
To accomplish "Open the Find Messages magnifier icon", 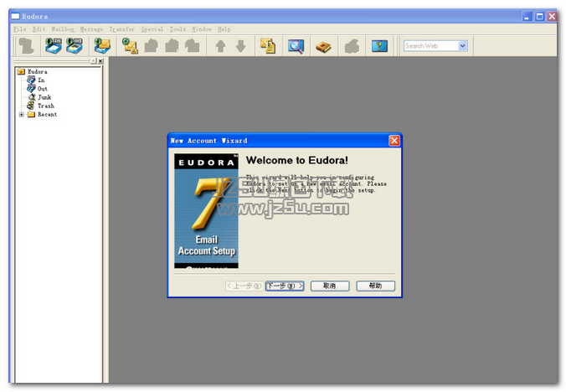I will click(x=296, y=46).
